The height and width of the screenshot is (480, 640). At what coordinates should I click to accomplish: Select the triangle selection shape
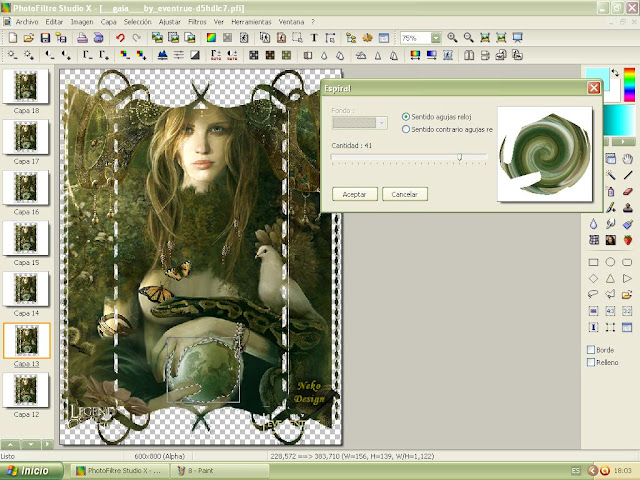610,279
